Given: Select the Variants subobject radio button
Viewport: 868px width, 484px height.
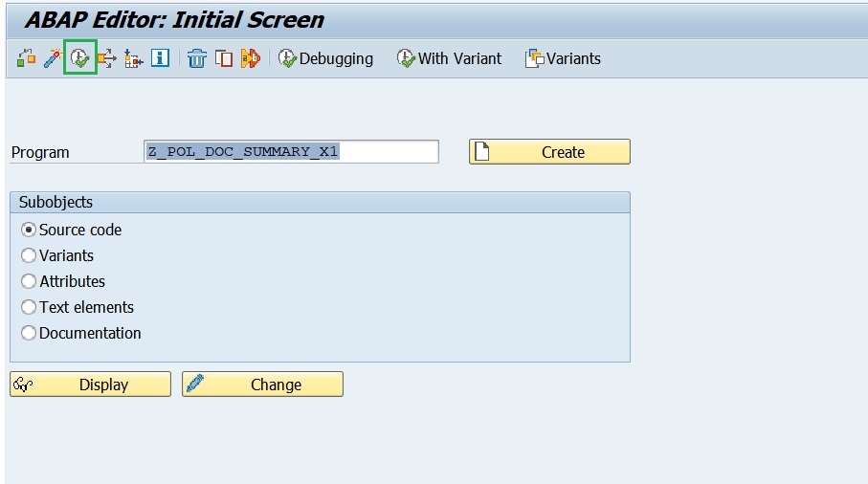Looking at the screenshot, I should [x=29, y=255].
